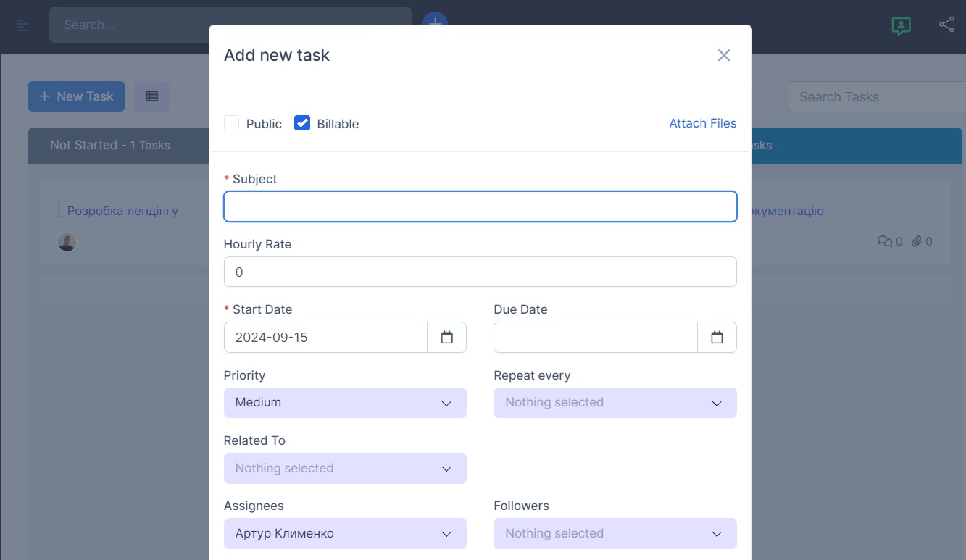The width and height of the screenshot is (966, 560).
Task: Open the Followers dropdown
Action: (x=615, y=534)
